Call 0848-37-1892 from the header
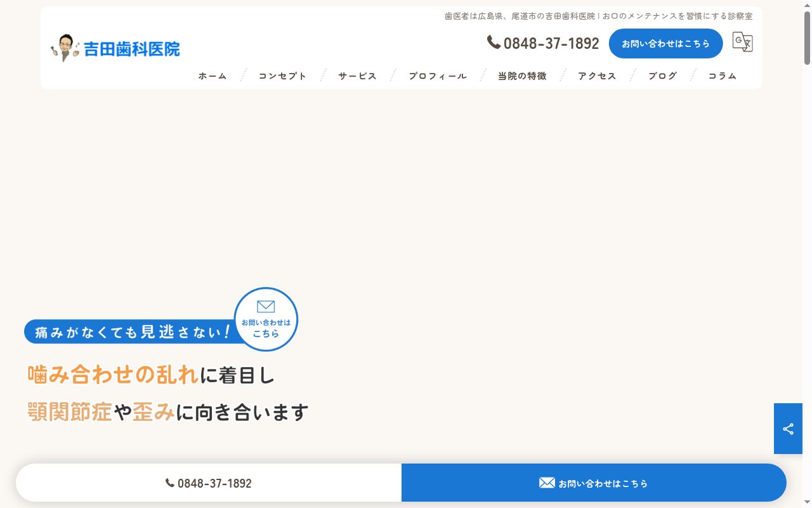The image size is (812, 508). click(x=543, y=43)
